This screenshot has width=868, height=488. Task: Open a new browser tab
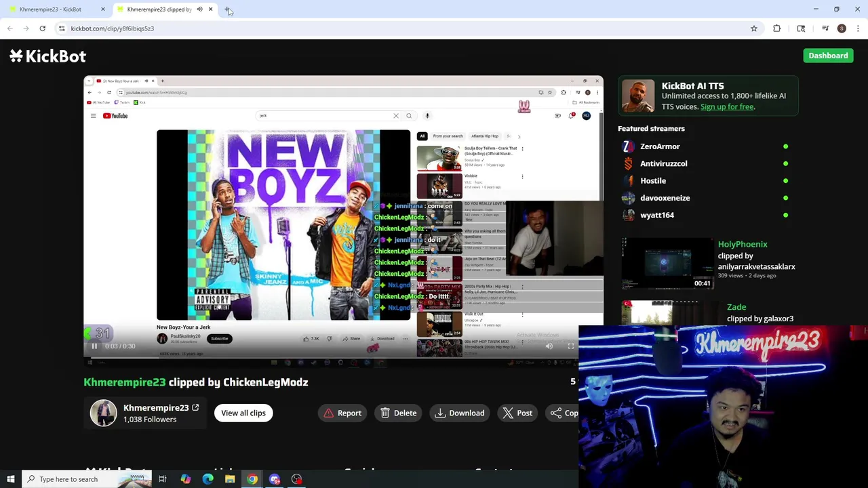click(x=227, y=9)
